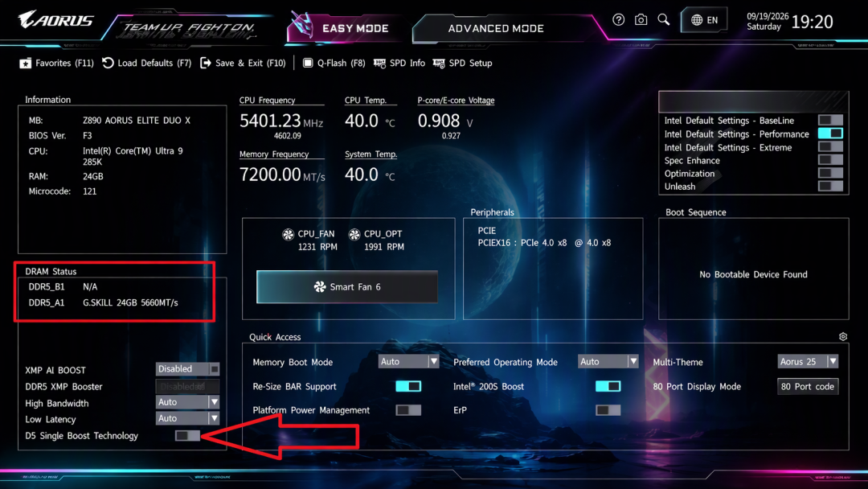
Task: Open the Multi-Theme dropdown
Action: click(808, 362)
